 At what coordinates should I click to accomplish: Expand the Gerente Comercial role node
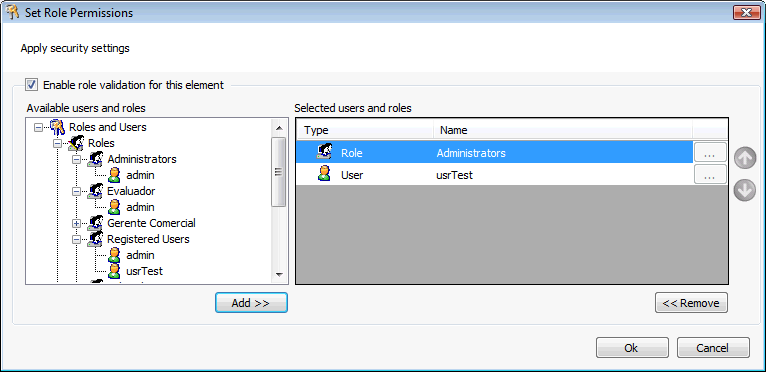tap(76, 223)
